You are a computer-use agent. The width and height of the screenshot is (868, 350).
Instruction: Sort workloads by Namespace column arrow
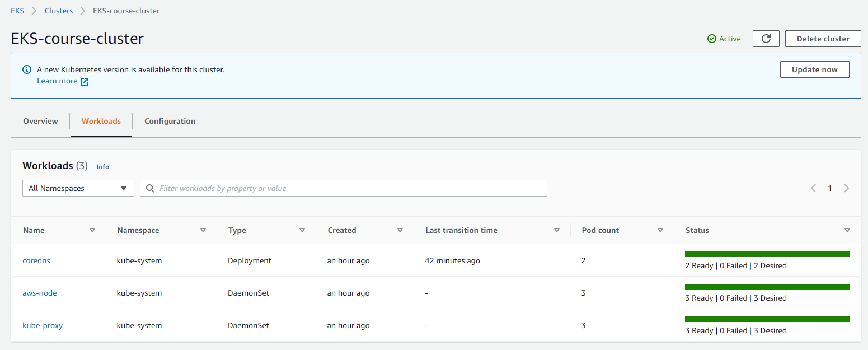click(203, 230)
